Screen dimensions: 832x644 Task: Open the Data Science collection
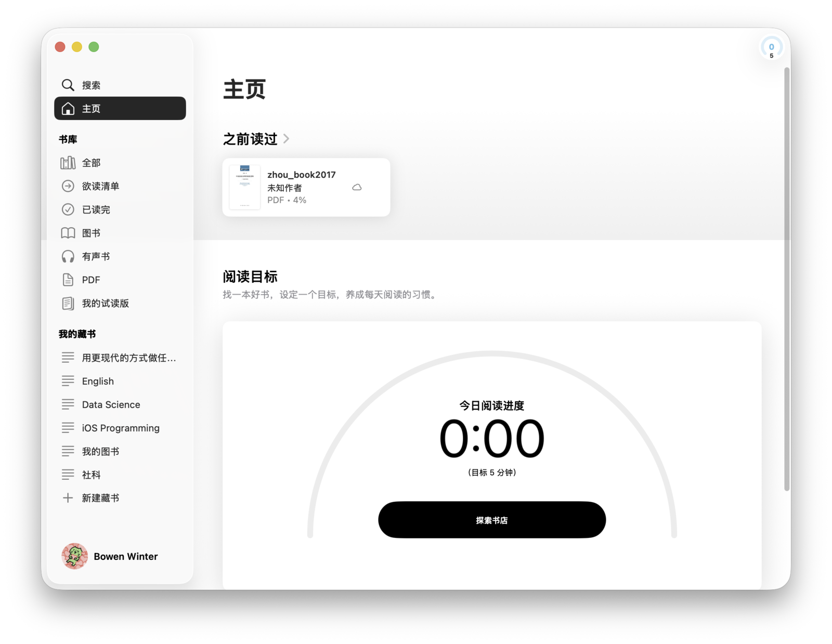click(111, 404)
